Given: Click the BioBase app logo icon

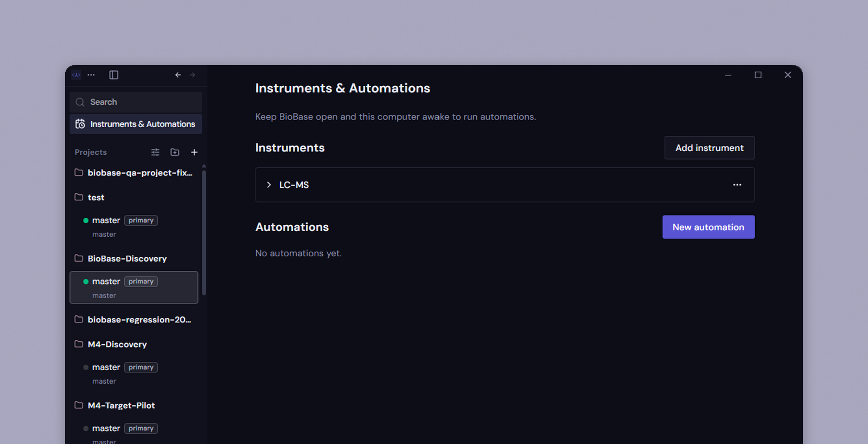Looking at the screenshot, I should 76,75.
